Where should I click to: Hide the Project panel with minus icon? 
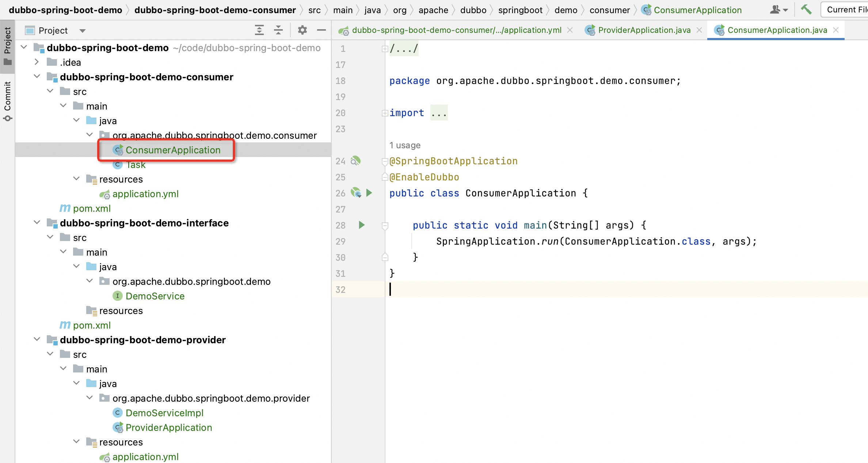(x=321, y=30)
